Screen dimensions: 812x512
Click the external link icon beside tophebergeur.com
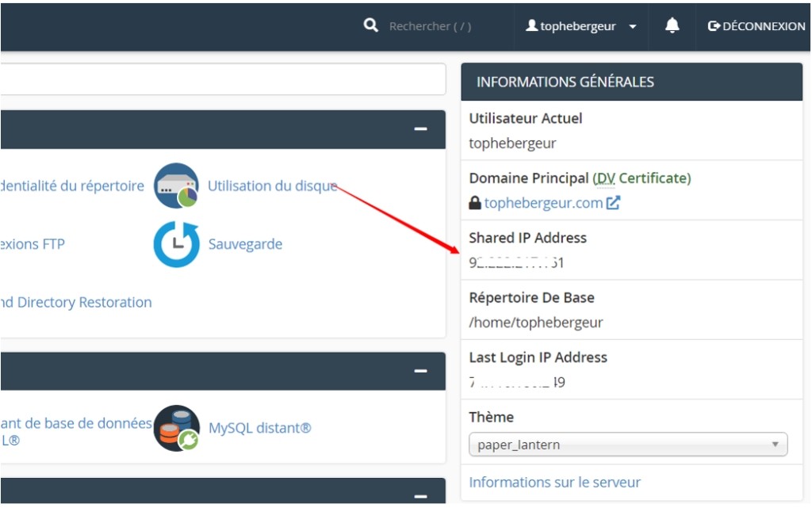point(613,202)
